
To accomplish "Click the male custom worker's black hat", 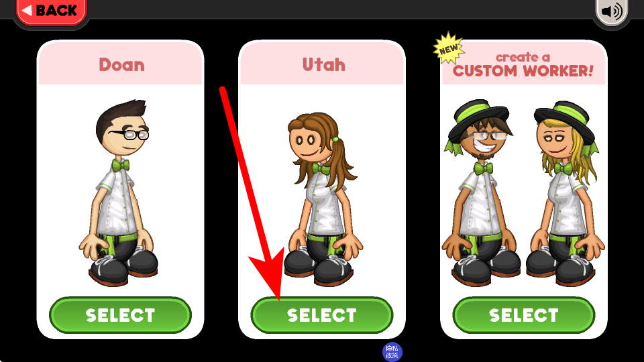I will coord(478,119).
